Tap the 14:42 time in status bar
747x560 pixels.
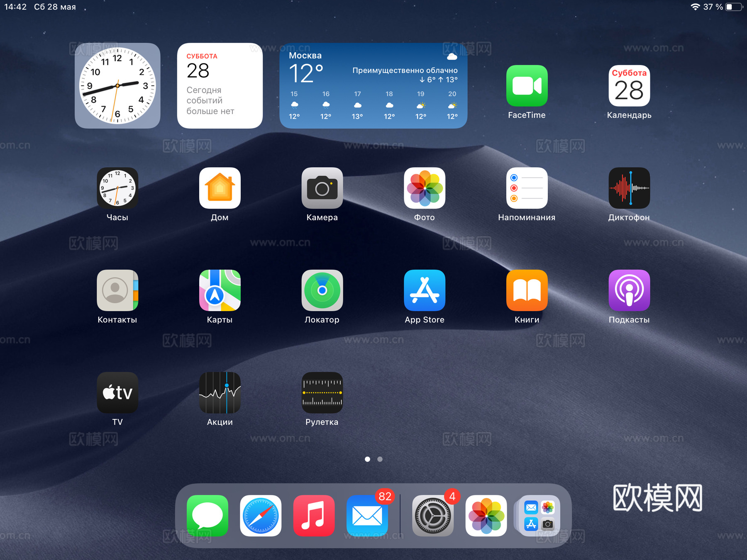coord(15,7)
